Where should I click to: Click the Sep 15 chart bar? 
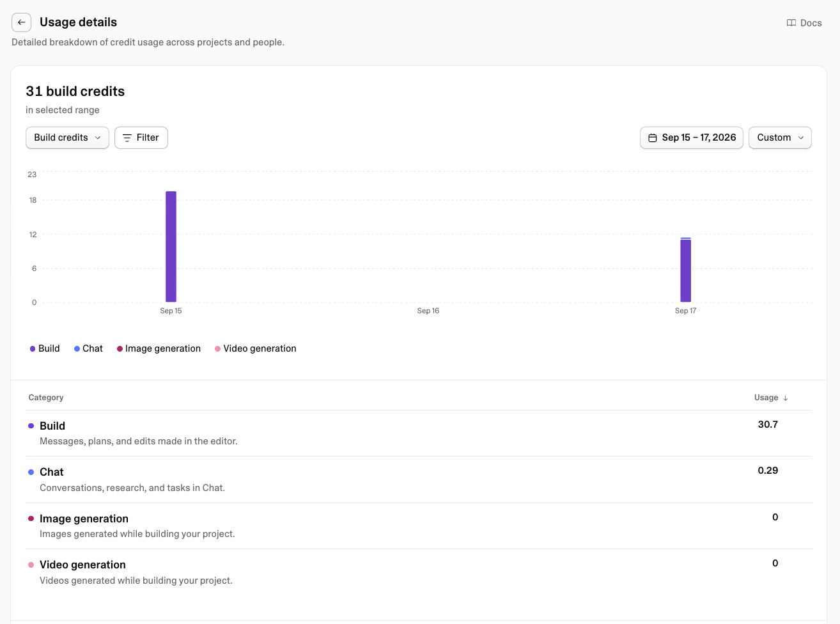[x=171, y=246]
